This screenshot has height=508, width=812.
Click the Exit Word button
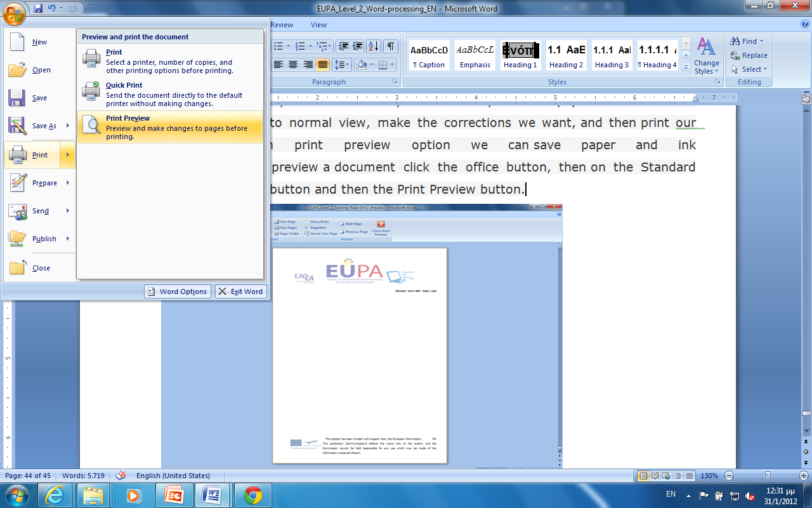[x=241, y=291]
